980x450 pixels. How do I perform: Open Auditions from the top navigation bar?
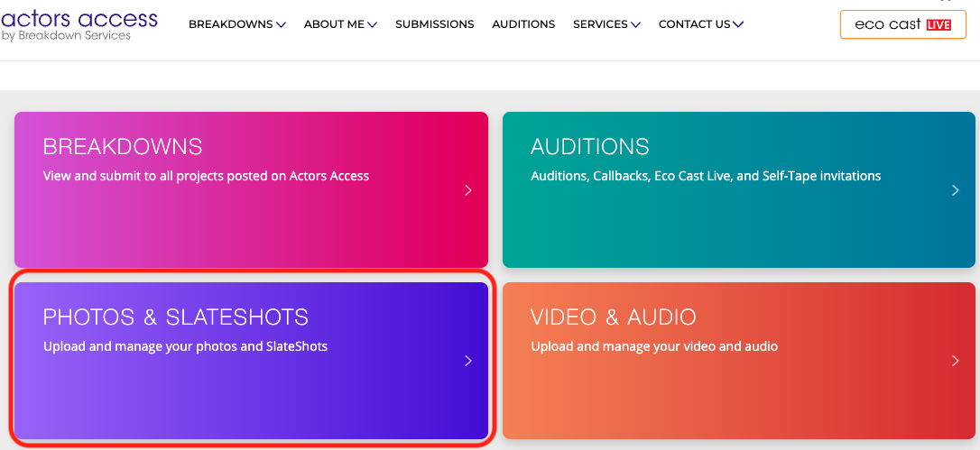pos(523,24)
